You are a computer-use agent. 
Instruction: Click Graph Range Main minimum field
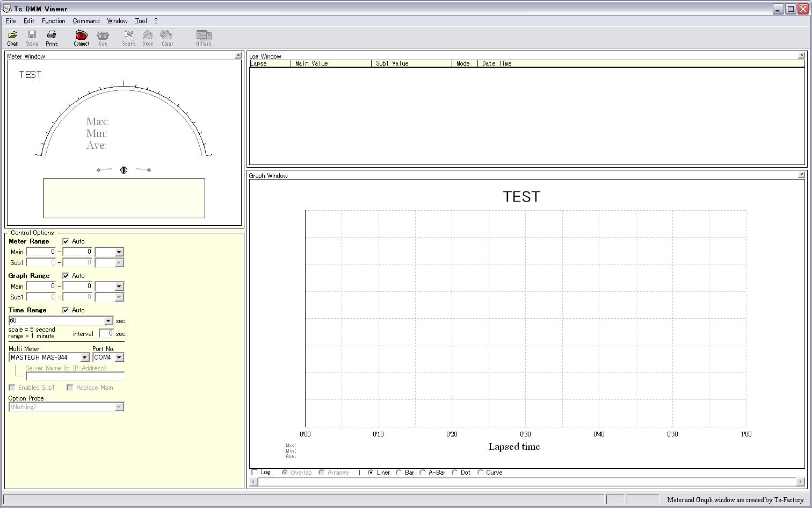point(41,287)
